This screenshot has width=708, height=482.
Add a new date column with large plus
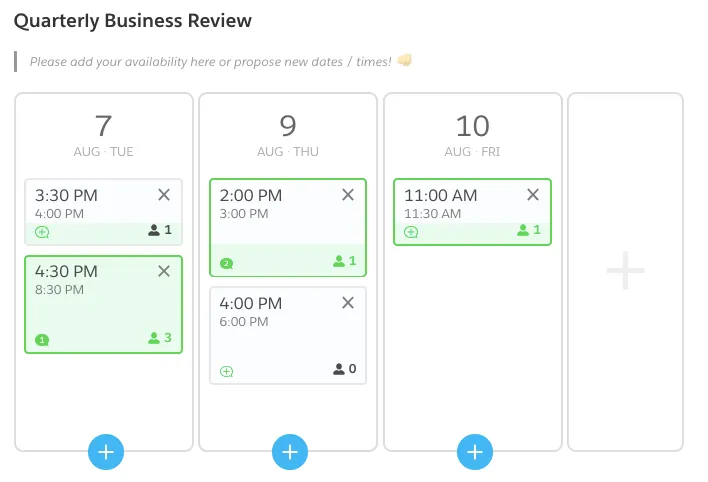tap(625, 271)
